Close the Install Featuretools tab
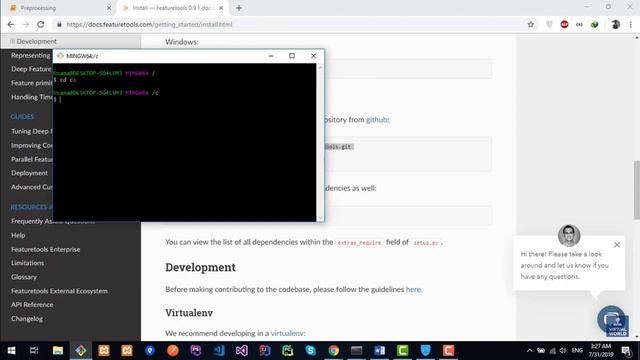The width and height of the screenshot is (640, 360). (x=221, y=8)
